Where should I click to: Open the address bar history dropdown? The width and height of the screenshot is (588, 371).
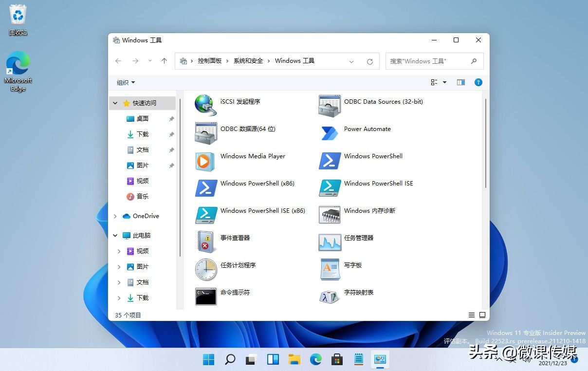[x=351, y=61]
